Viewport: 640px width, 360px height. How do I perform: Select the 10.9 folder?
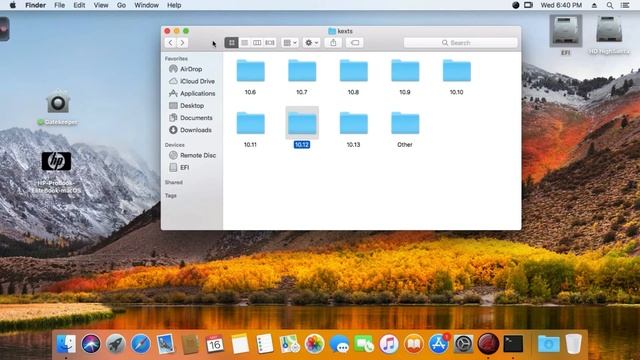[x=405, y=71]
